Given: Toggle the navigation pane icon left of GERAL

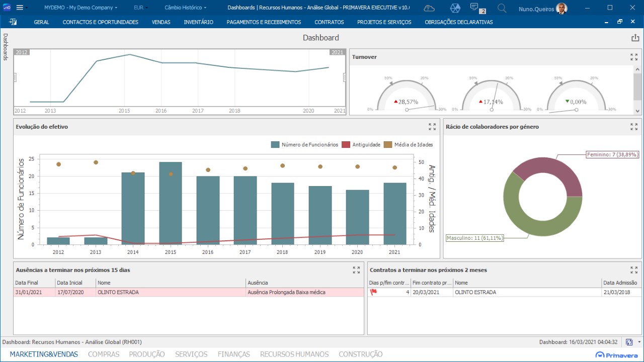Looking at the screenshot, I should pyautogui.click(x=13, y=22).
